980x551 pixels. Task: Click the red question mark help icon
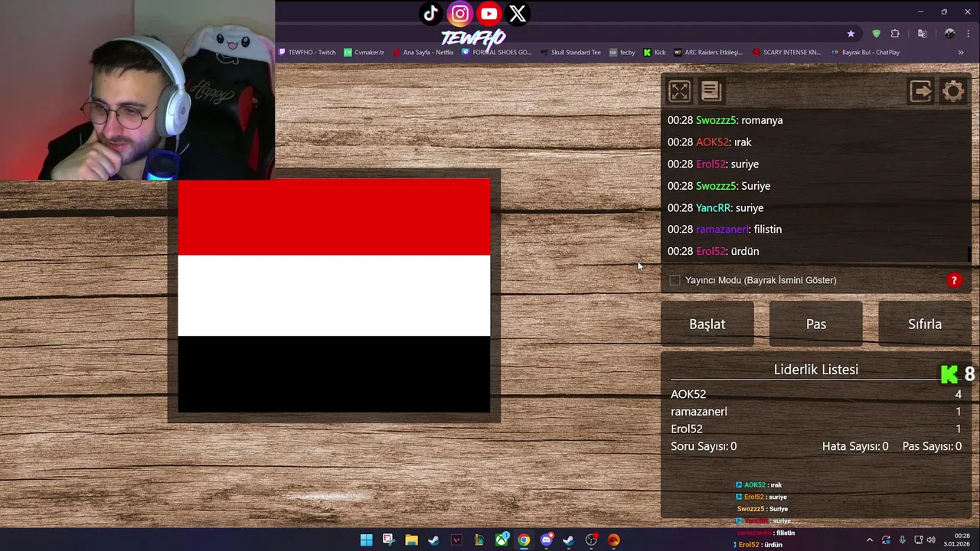tap(954, 280)
